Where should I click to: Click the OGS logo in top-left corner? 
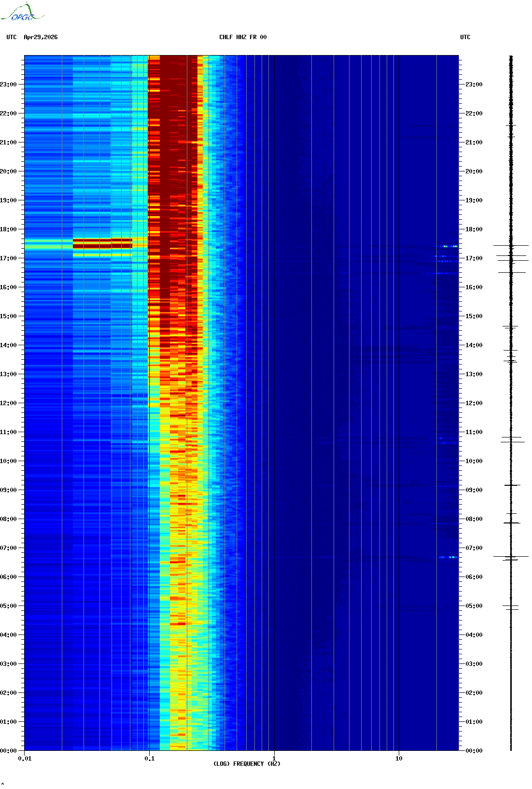click(x=22, y=13)
